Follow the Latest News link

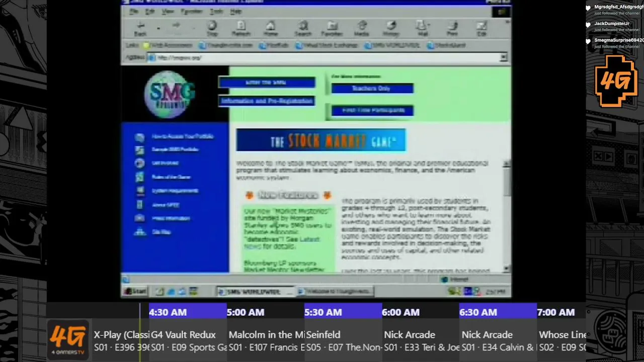coord(282,243)
